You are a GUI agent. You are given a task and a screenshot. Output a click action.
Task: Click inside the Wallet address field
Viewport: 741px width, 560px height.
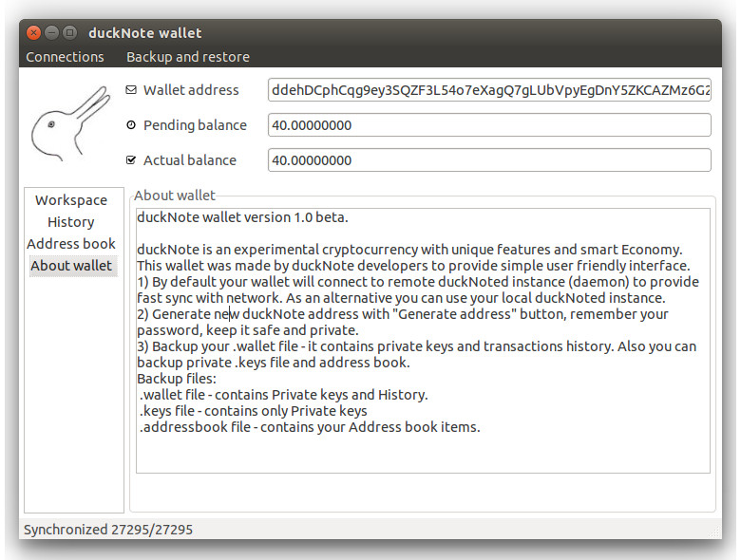point(489,90)
